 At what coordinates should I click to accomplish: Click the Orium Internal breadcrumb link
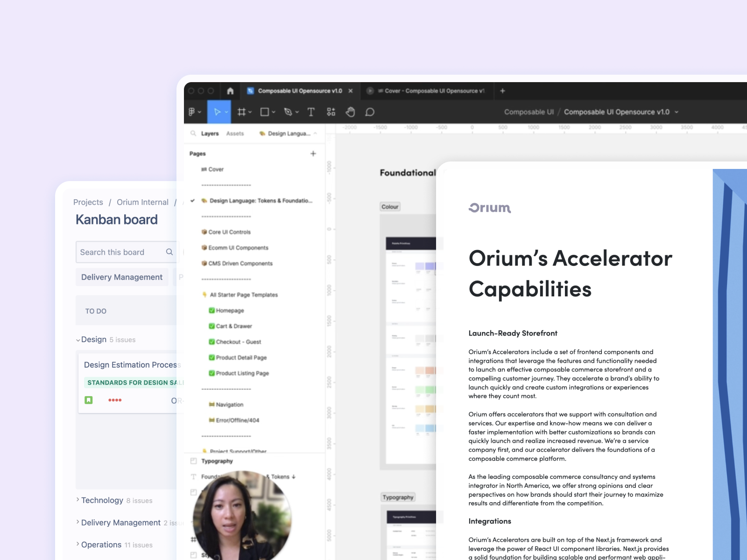pyautogui.click(x=142, y=202)
